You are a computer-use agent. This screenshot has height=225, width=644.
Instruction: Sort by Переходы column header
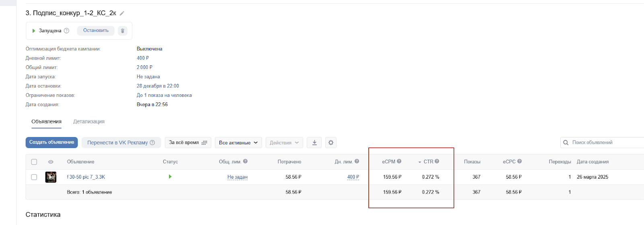pyautogui.click(x=560, y=162)
